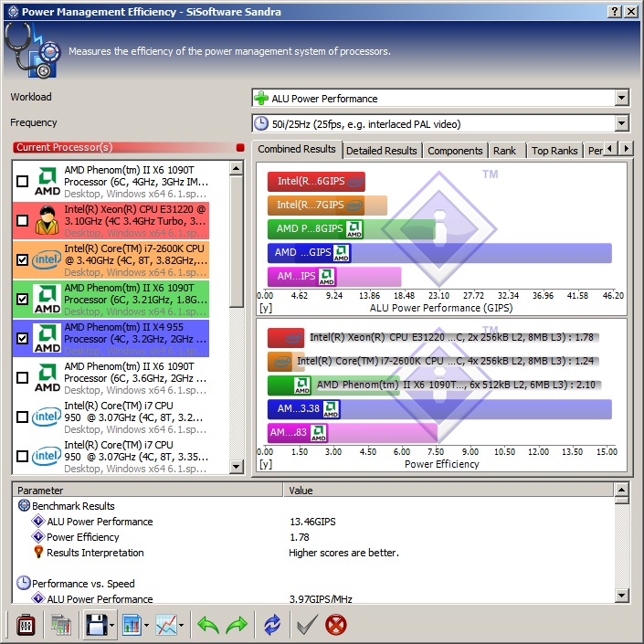Check the Core i7 950 3.35GHz entry checkbox
The width and height of the screenshot is (644, 644).
pyautogui.click(x=23, y=457)
